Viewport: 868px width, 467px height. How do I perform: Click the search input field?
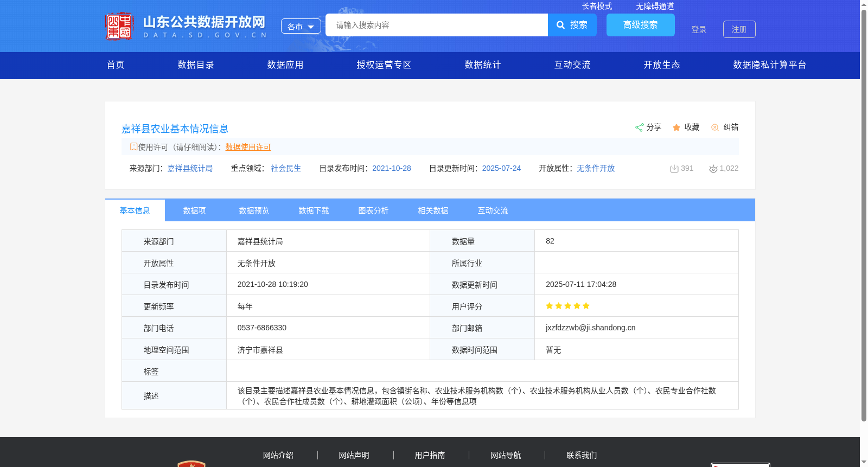(x=437, y=25)
